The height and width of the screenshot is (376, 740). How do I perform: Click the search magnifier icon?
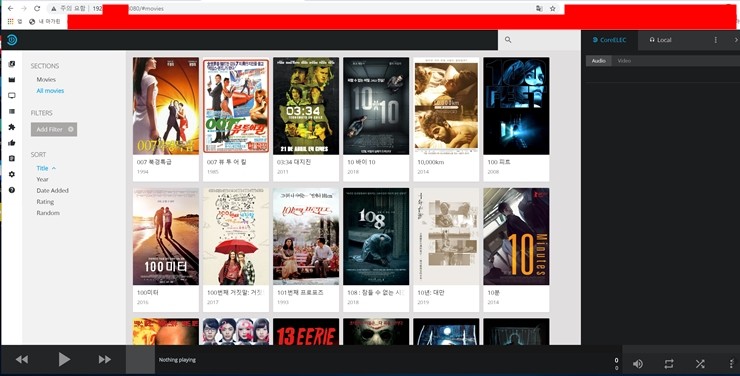[x=508, y=40]
